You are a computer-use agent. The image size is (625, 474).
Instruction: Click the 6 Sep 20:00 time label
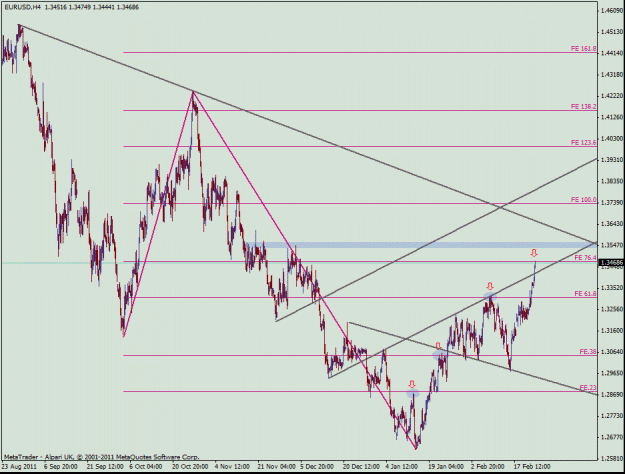point(61,466)
